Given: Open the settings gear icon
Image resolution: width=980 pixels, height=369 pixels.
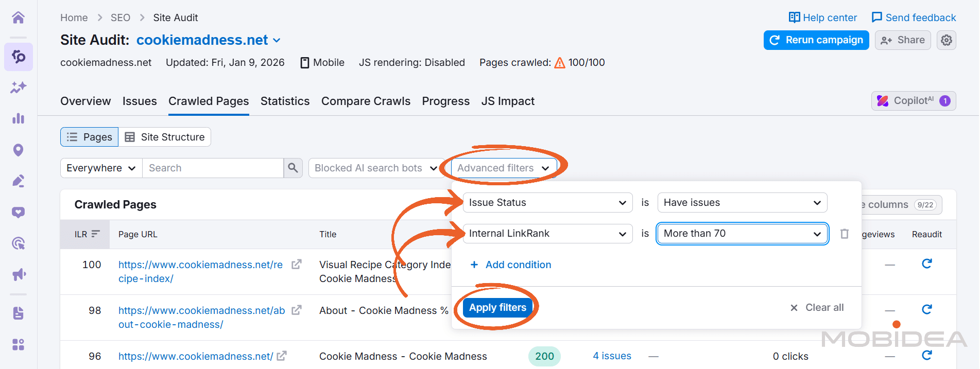Looking at the screenshot, I should tap(947, 40).
